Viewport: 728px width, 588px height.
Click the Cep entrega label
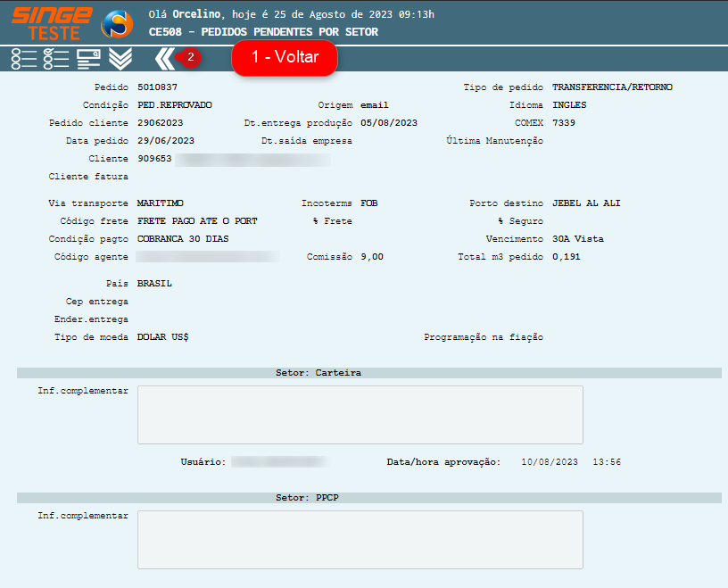coord(97,302)
